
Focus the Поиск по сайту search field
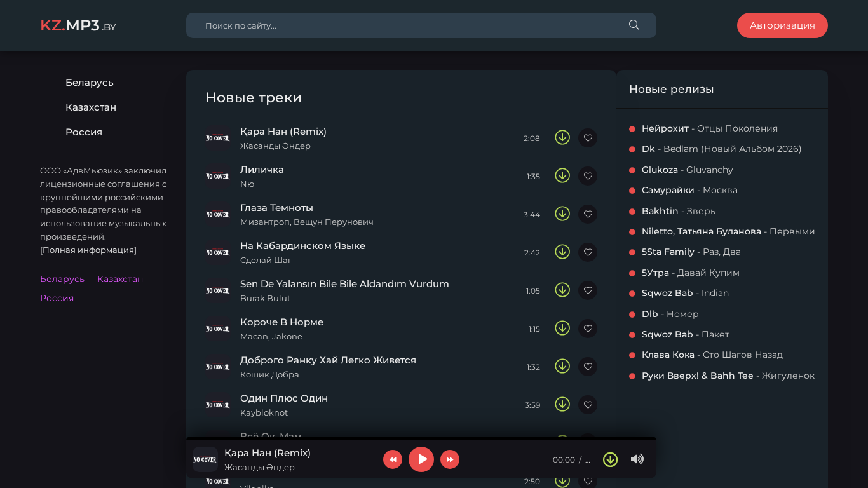pyautogui.click(x=407, y=25)
